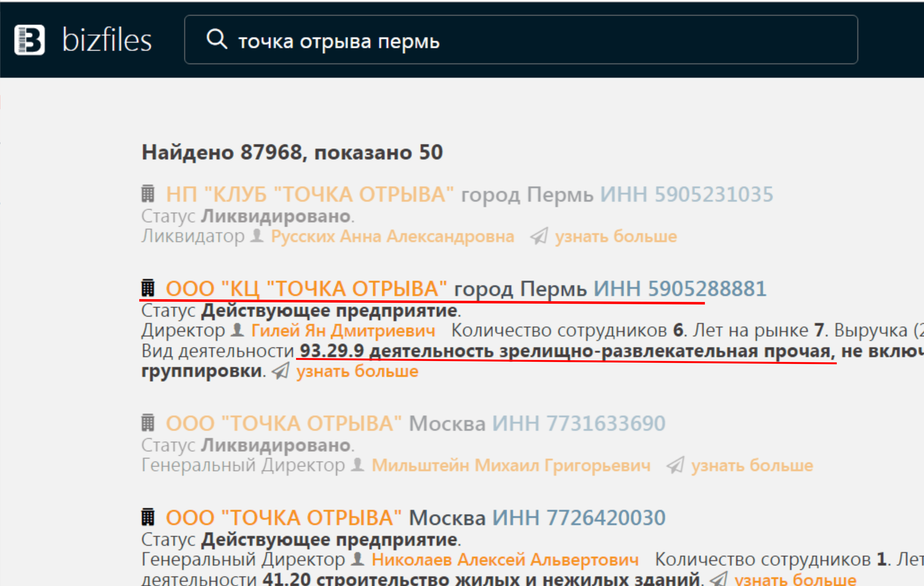Click building icon beside Москва ИНН 7726420030 company

[x=148, y=517]
